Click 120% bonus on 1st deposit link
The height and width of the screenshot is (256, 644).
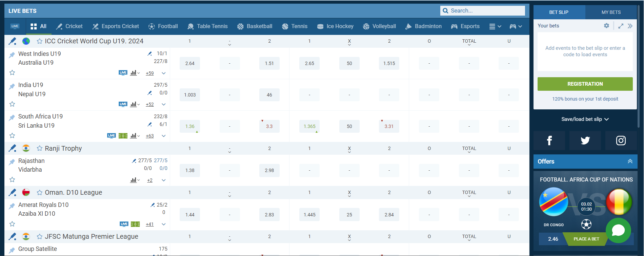[585, 99]
